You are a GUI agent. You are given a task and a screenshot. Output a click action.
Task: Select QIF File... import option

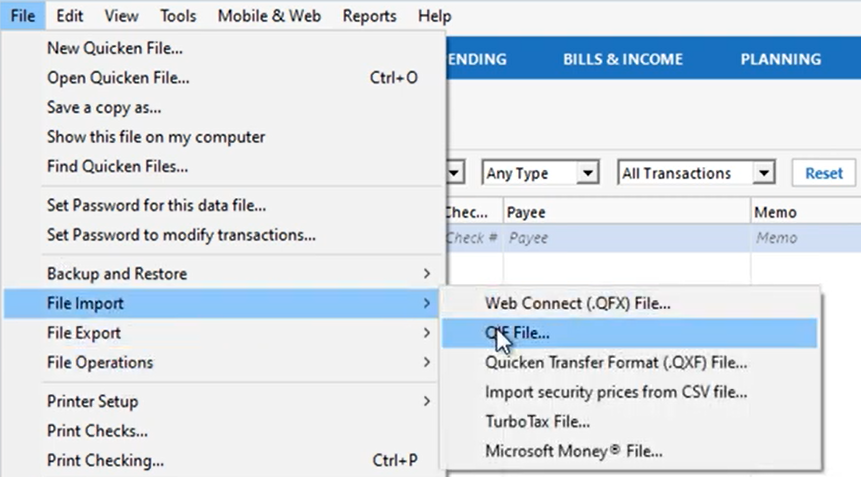[630, 333]
